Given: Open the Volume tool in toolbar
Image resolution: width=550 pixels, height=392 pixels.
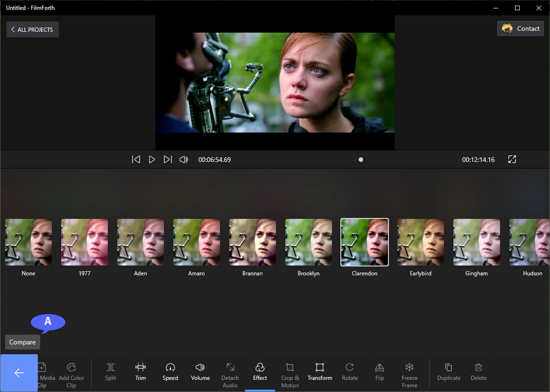Looking at the screenshot, I should click(x=200, y=372).
